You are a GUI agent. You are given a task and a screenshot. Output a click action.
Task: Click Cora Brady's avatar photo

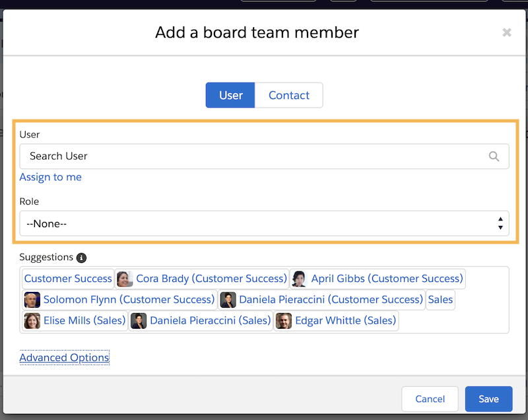tap(125, 278)
